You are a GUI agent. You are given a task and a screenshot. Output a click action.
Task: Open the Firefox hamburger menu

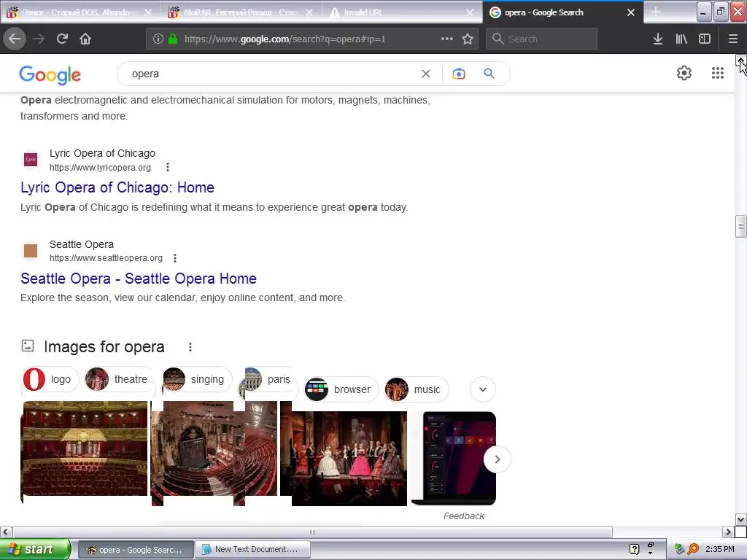point(732,39)
